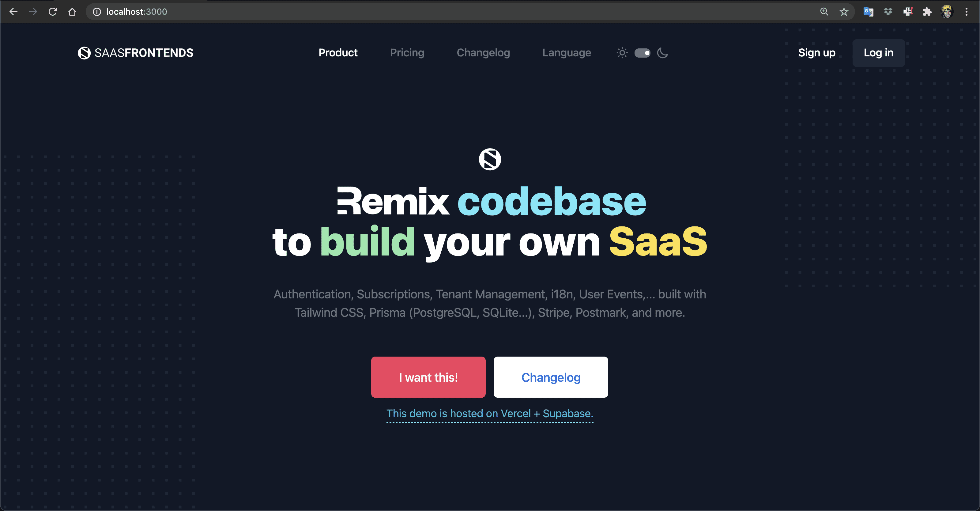Expand browser profile menu
This screenshot has width=980, height=511.
pos(948,11)
